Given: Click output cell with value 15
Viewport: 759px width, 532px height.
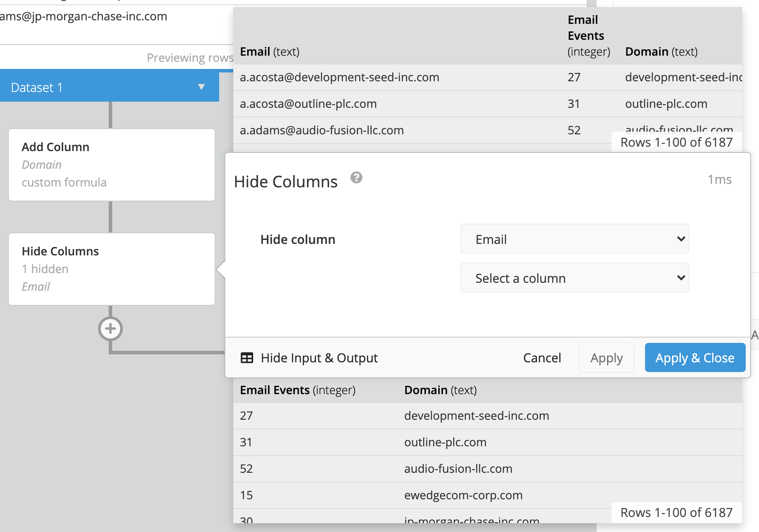Looking at the screenshot, I should coord(247,495).
